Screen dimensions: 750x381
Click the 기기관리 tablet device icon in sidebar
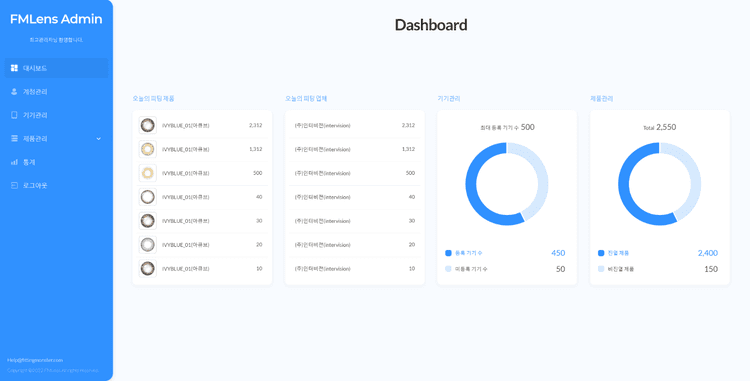(x=14, y=115)
